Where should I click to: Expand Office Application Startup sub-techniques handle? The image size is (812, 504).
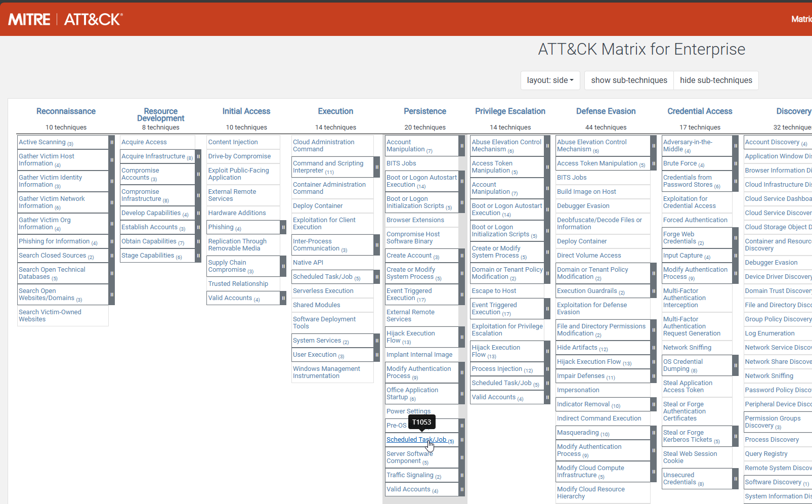[462, 394]
